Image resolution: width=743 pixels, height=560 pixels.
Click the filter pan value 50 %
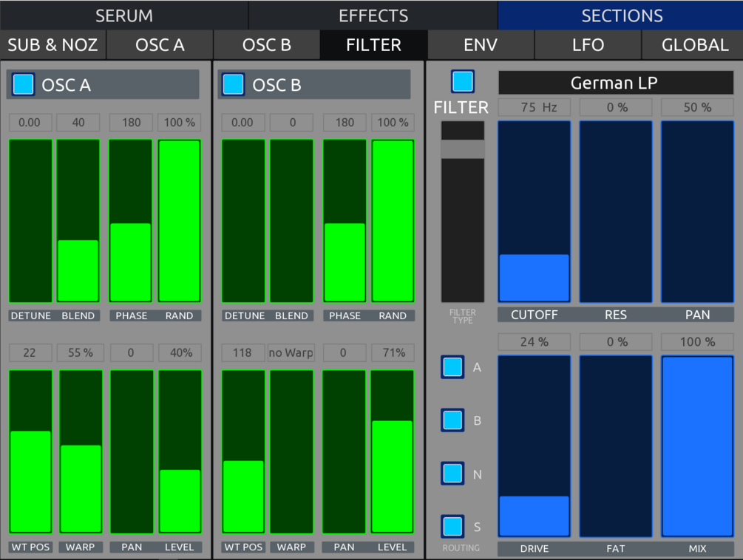pos(697,107)
